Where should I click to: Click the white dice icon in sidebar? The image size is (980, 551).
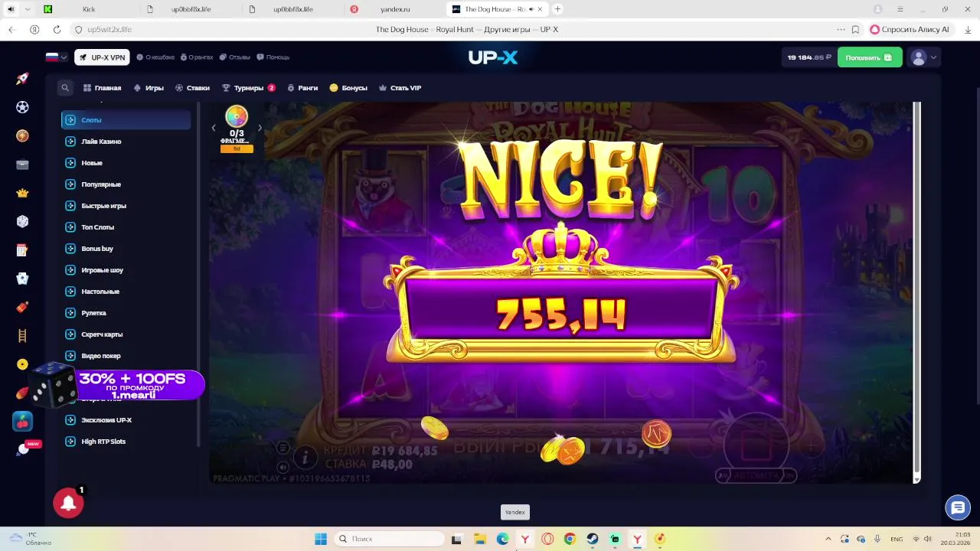22,221
